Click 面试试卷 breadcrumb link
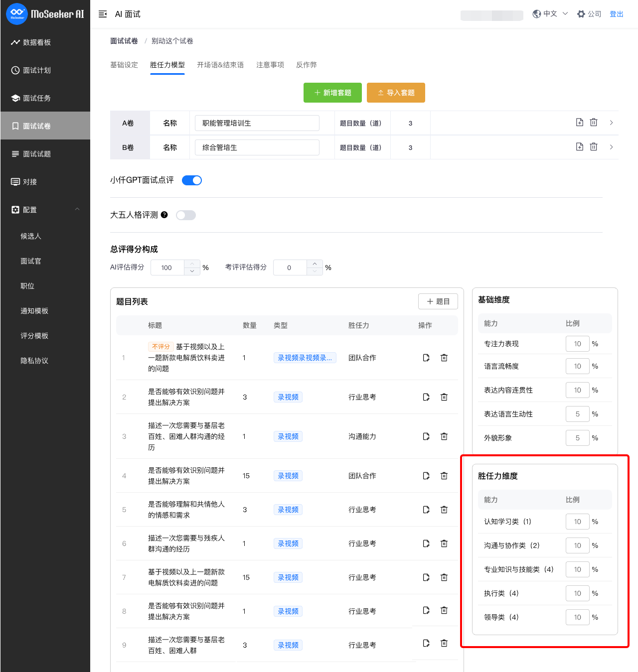638x672 pixels. 124,41
